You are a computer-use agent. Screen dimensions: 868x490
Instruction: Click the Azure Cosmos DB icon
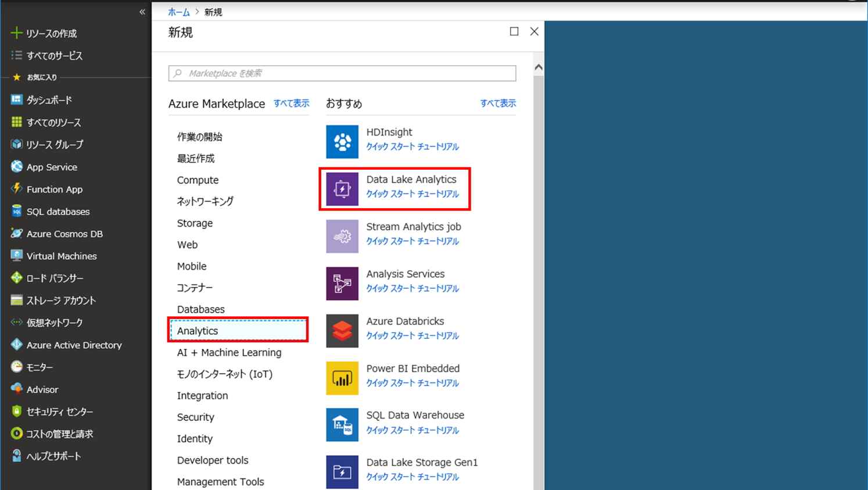pos(16,234)
